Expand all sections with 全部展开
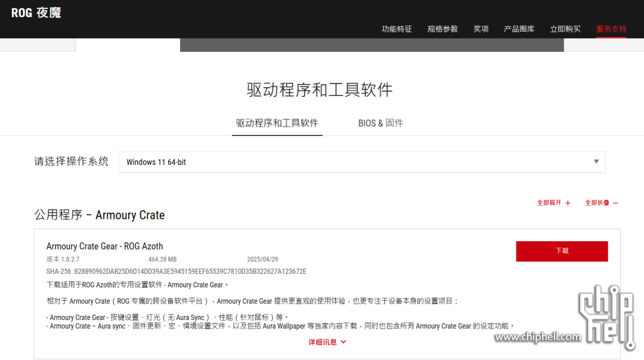 click(x=553, y=203)
